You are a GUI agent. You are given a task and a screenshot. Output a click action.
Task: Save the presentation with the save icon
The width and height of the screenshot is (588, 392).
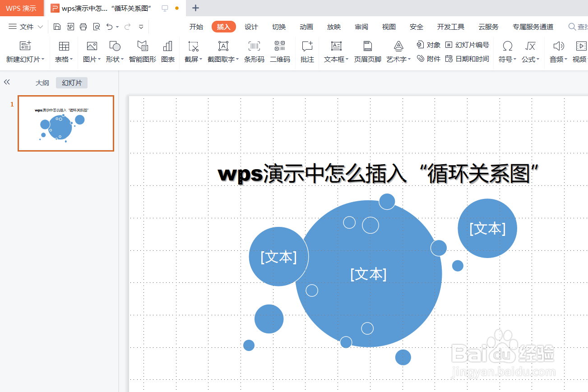(57, 27)
